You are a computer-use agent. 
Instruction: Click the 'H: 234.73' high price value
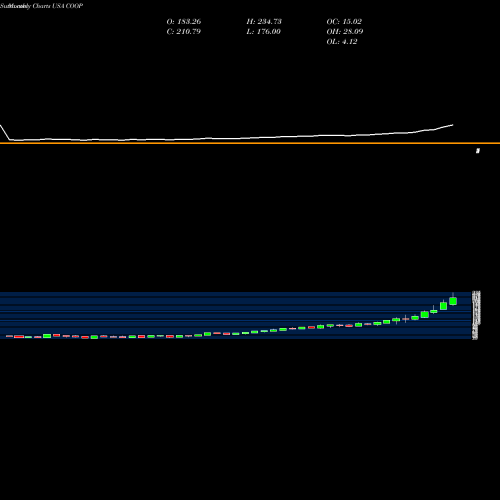(x=264, y=22)
